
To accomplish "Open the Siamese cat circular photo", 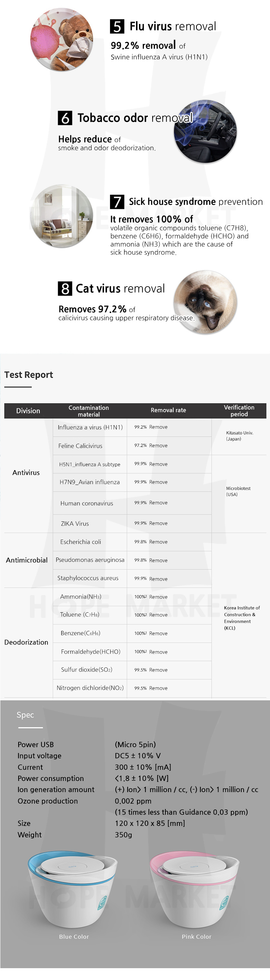I will coord(206,302).
